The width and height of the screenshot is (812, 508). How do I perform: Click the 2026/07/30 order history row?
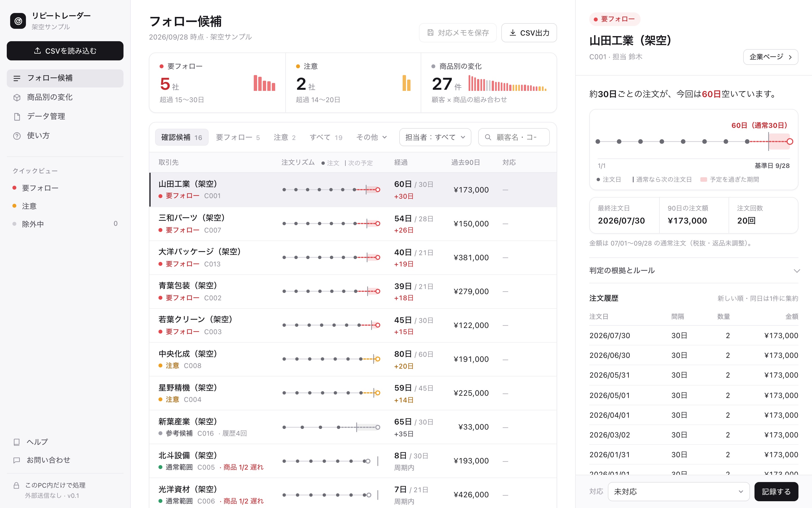click(x=694, y=336)
